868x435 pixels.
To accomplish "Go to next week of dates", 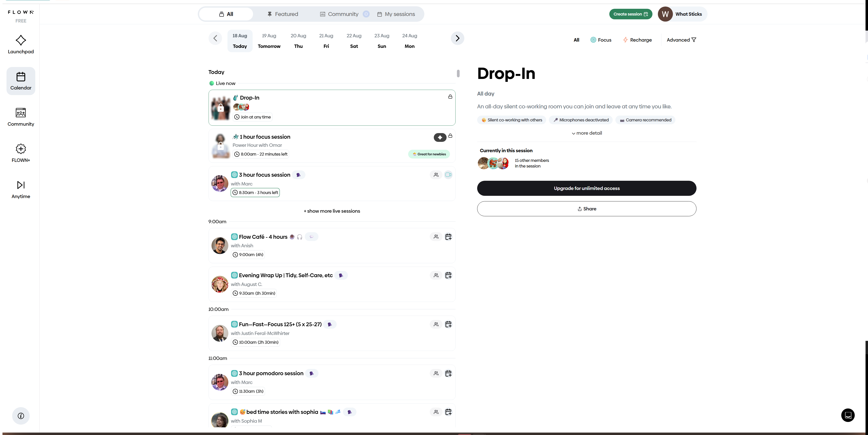I will click(457, 38).
